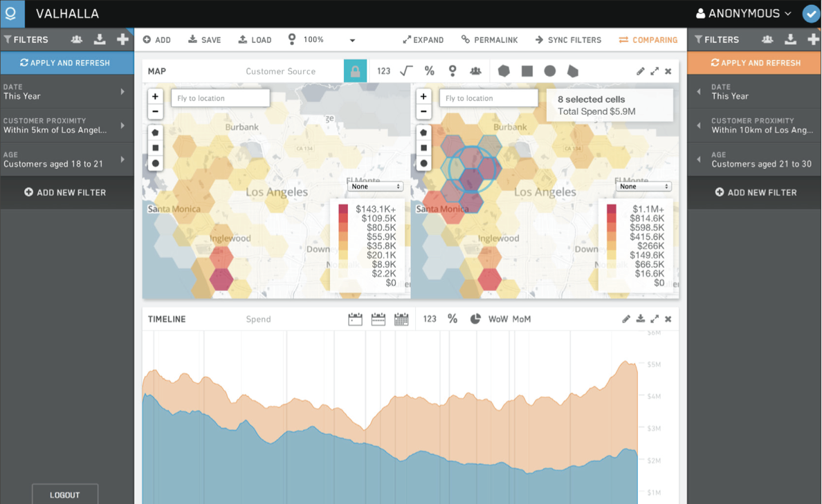Expand left Age 18 to 21 filter

(66, 159)
